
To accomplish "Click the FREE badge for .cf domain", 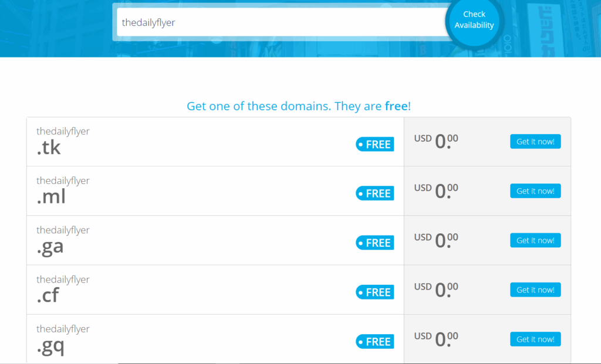I will (x=375, y=292).
